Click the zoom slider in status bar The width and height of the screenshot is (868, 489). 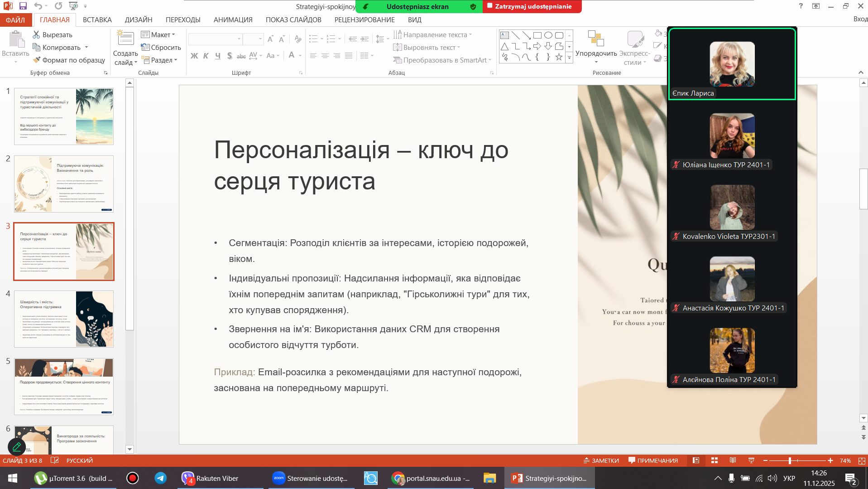790,460
